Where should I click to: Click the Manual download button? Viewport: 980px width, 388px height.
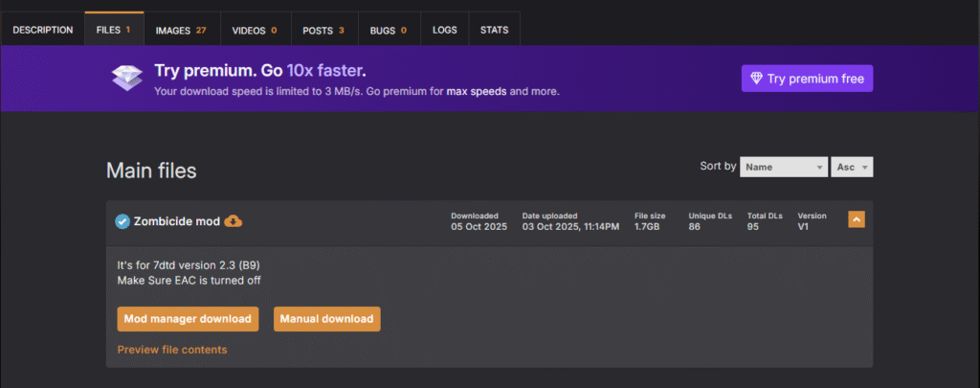327,318
